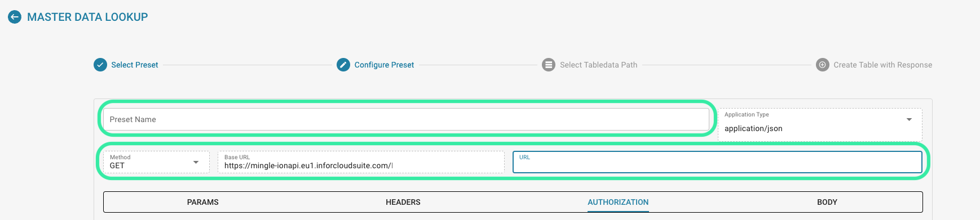Click the pencil icon for Configure Preset
The width and height of the screenshot is (980, 220).
click(343, 65)
